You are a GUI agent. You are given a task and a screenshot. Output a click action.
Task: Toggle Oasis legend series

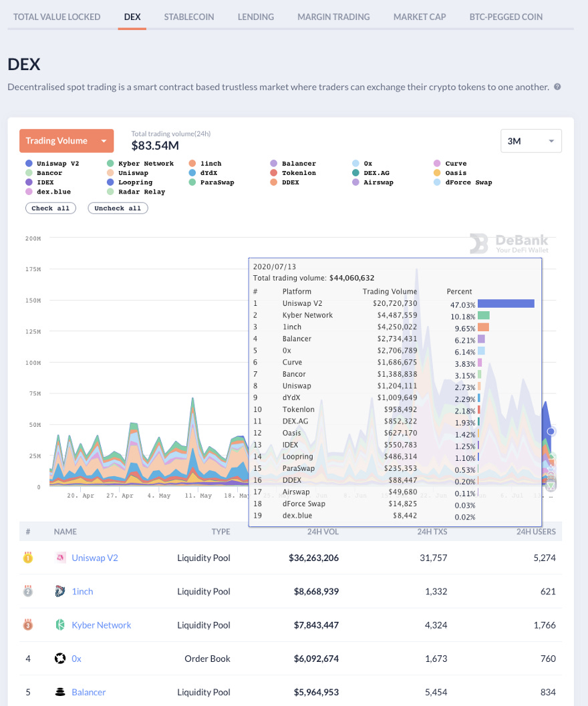coord(450,173)
